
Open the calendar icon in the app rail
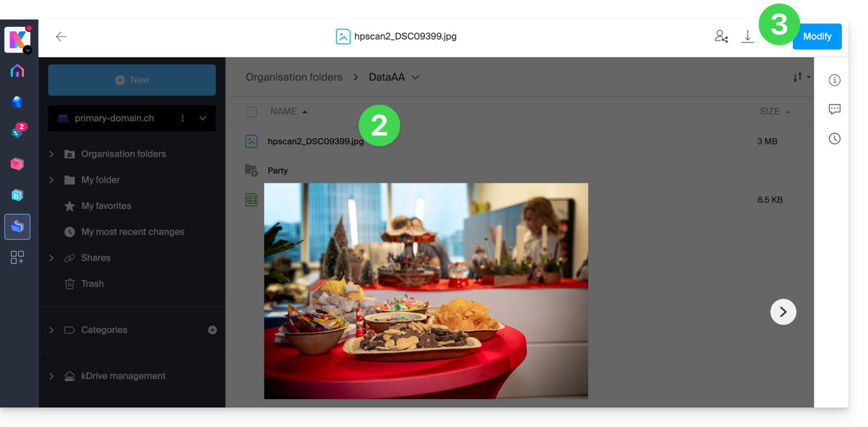[18, 195]
